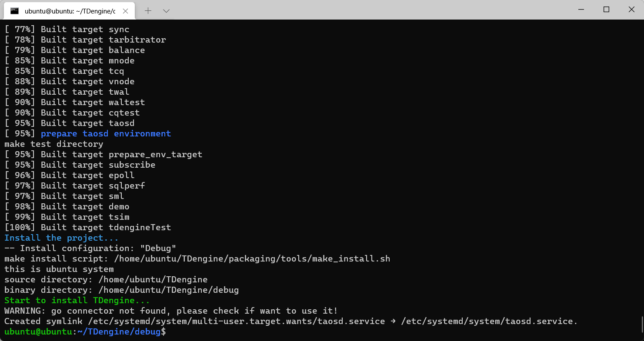This screenshot has height=341, width=644.
Task: Click the terminal icon in the tab
Action: click(x=14, y=11)
